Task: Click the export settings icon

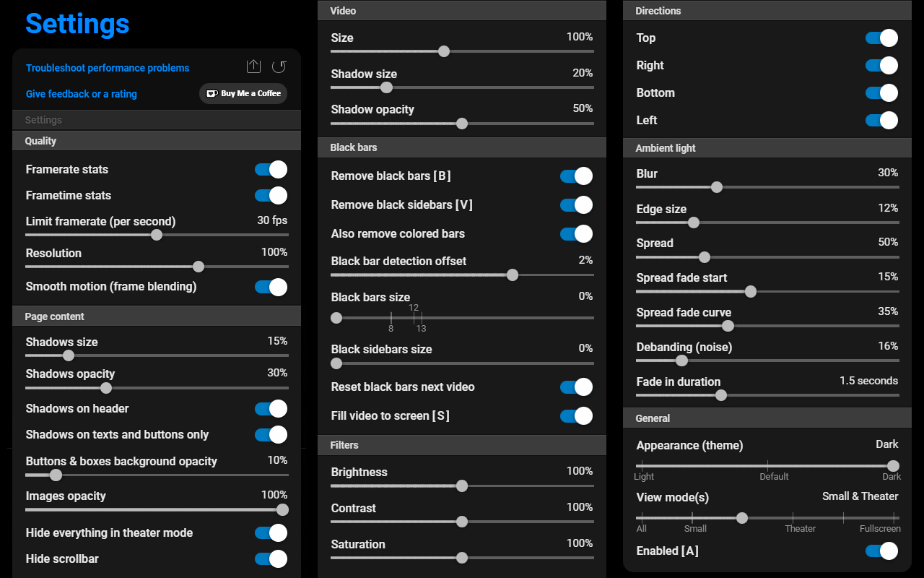Action: pos(253,66)
